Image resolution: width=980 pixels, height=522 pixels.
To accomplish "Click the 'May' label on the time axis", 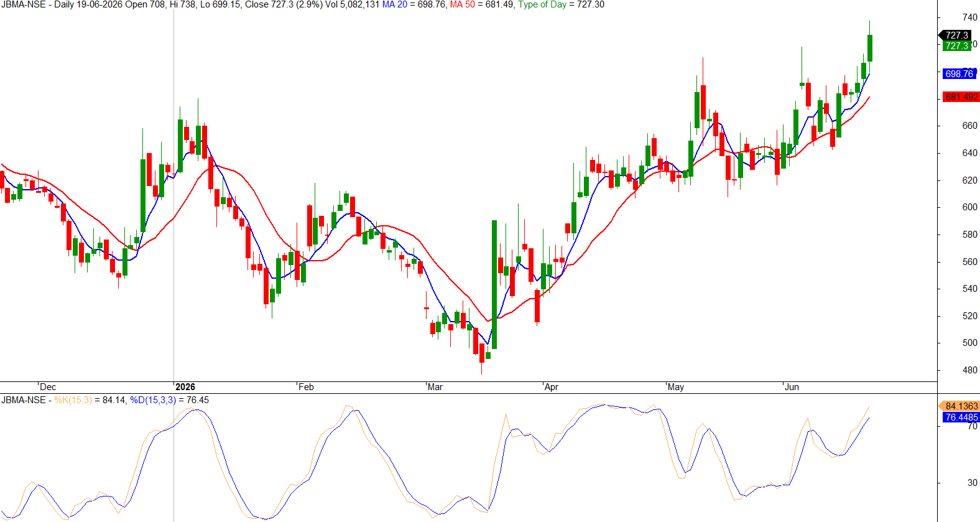I will pos(676,387).
